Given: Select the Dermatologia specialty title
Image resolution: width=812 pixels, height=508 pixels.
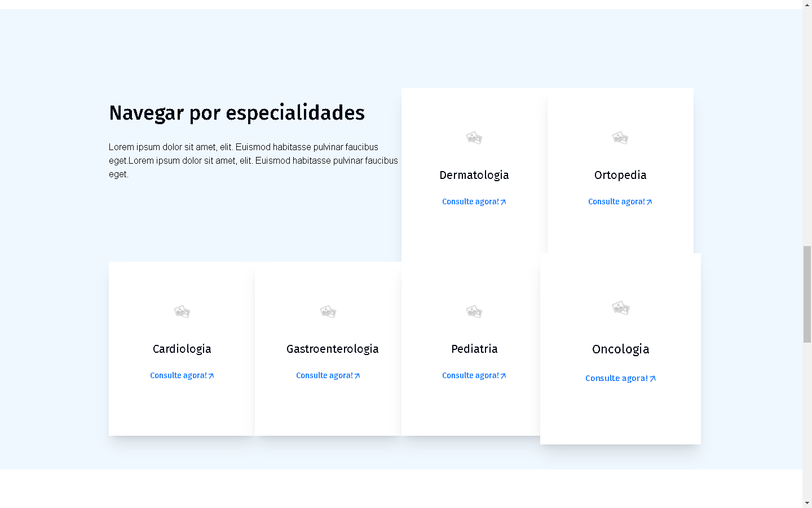Looking at the screenshot, I should [x=474, y=175].
